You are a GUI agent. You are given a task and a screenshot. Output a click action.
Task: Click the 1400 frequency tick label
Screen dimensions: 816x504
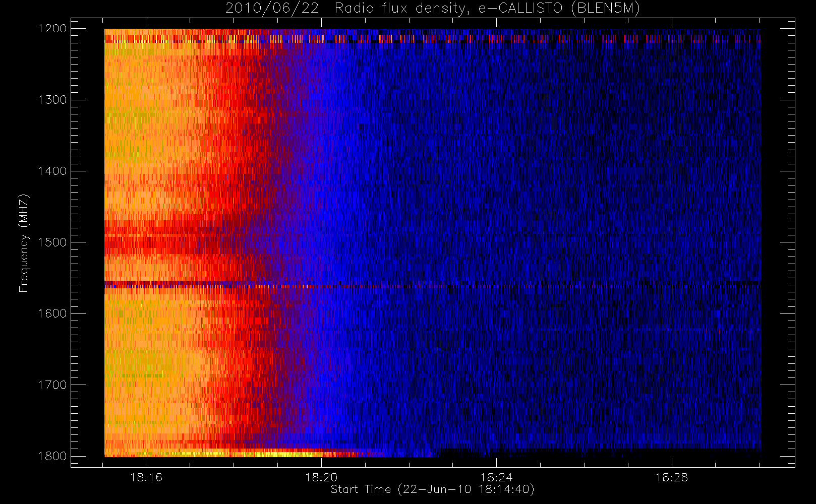[52, 171]
